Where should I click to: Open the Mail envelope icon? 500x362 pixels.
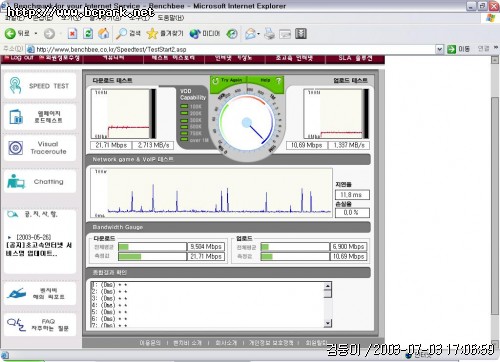(250, 33)
